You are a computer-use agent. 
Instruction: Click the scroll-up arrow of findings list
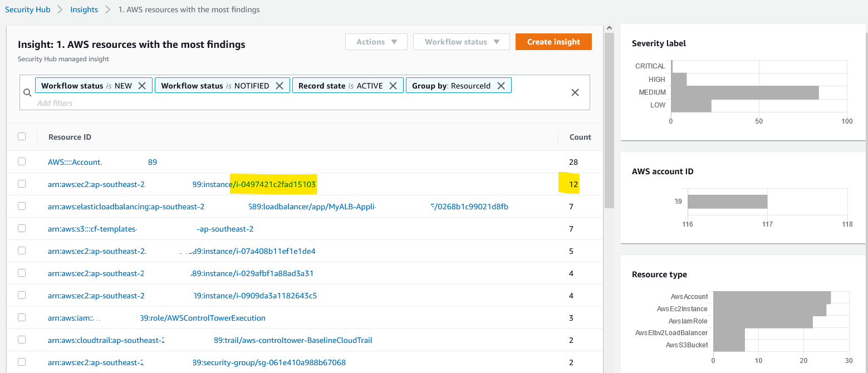[x=609, y=28]
